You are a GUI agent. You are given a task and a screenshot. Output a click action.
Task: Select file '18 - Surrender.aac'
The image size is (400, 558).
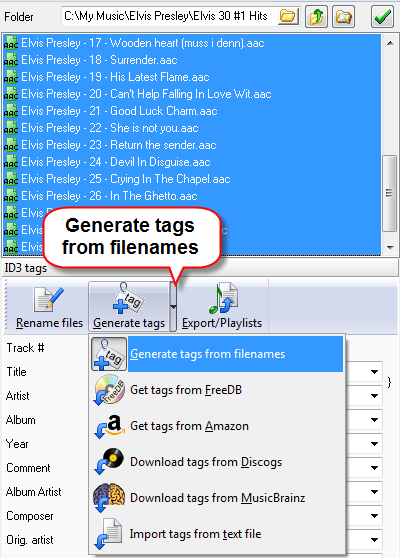click(99, 60)
